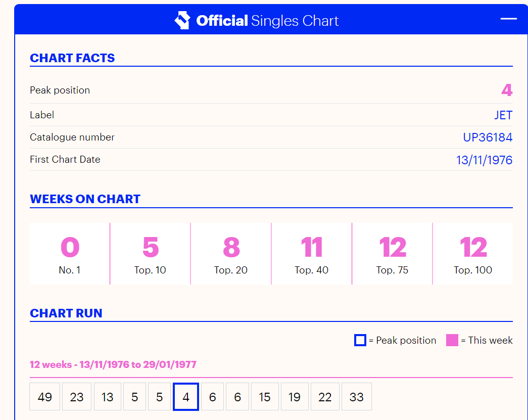
Task: Choose the chart run box numbered 15
Action: 265,397
